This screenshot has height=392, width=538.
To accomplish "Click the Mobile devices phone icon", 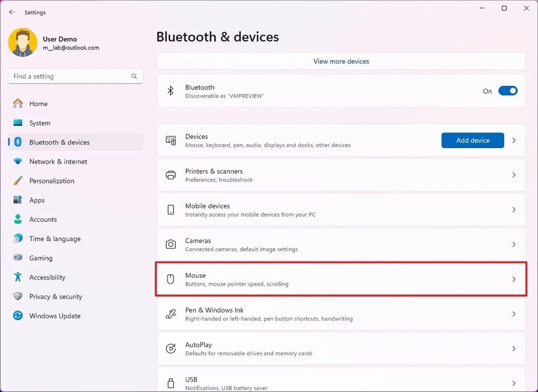I will [170, 210].
